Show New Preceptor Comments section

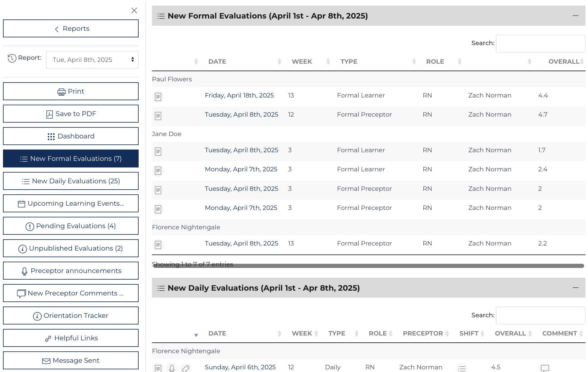(71, 293)
